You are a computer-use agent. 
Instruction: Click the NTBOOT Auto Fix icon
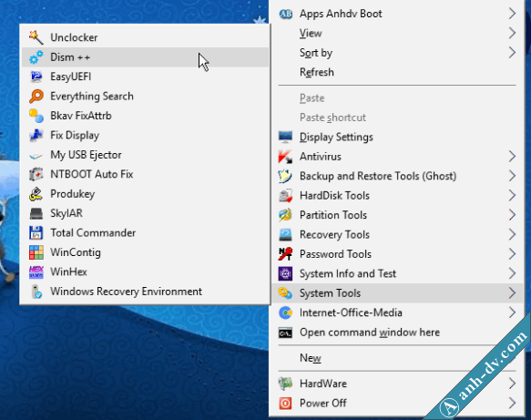(x=36, y=174)
